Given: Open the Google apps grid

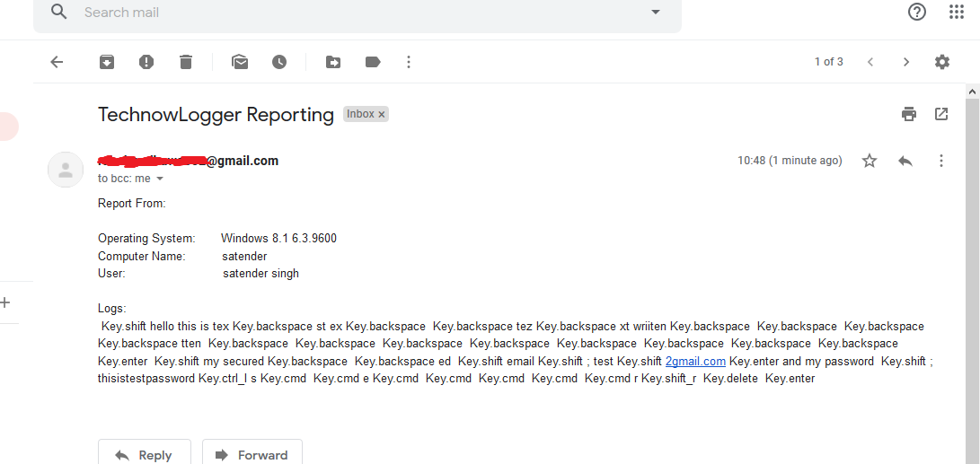Looking at the screenshot, I should click(957, 12).
